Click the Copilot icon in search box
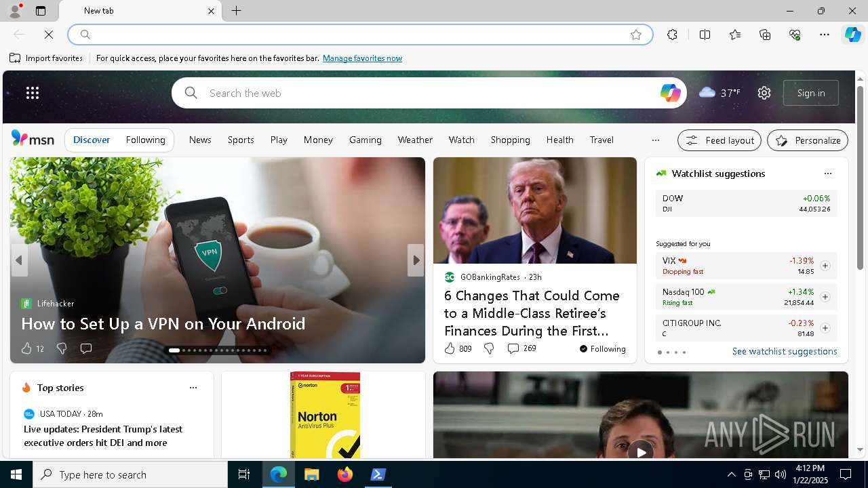This screenshot has width=868, height=488. point(670,93)
